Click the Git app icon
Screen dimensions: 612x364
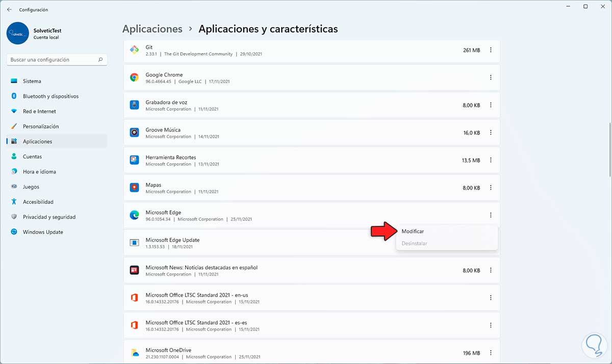[134, 50]
